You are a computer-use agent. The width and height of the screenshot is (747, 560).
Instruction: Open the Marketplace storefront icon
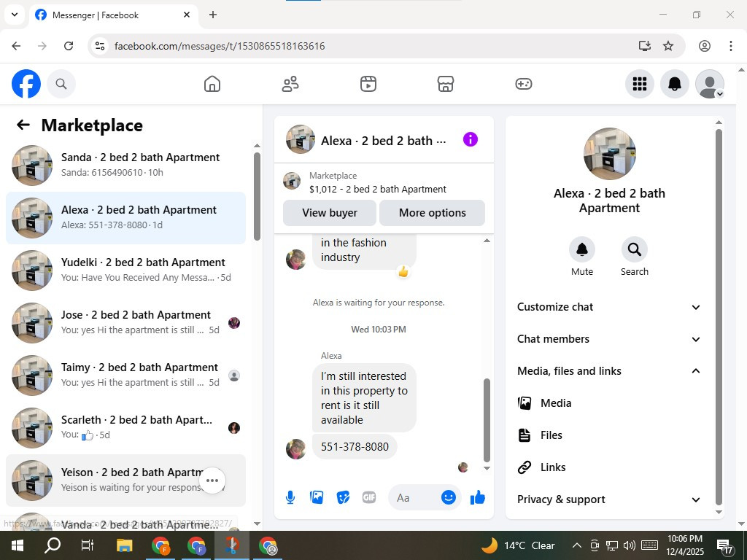[446, 84]
